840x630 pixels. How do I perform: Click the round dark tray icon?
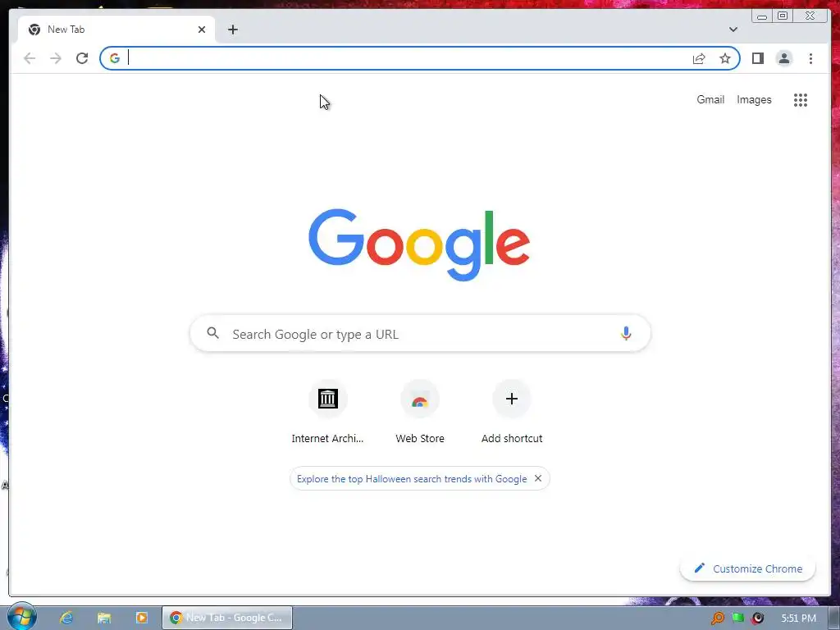(x=757, y=618)
